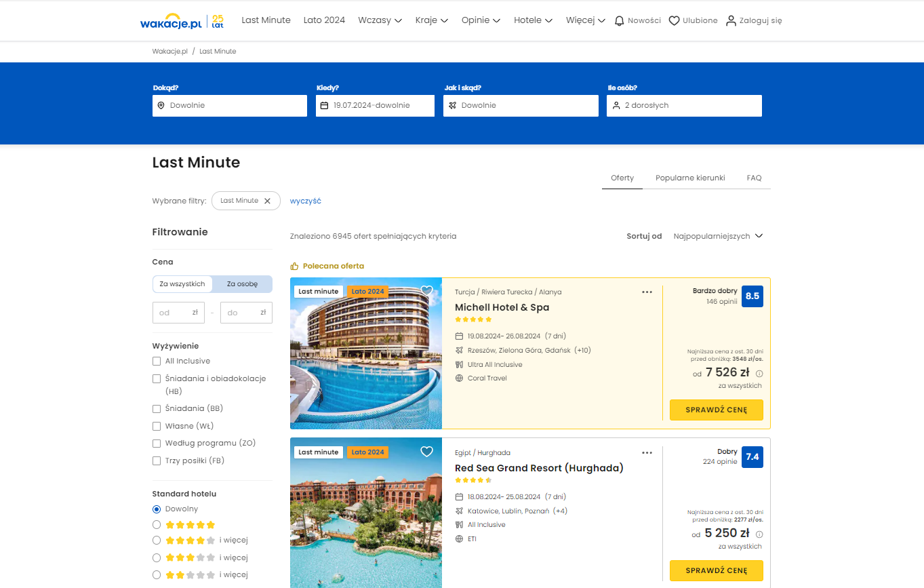Expand the Wczasy menu
The width and height of the screenshot is (924, 588).
[x=380, y=20]
